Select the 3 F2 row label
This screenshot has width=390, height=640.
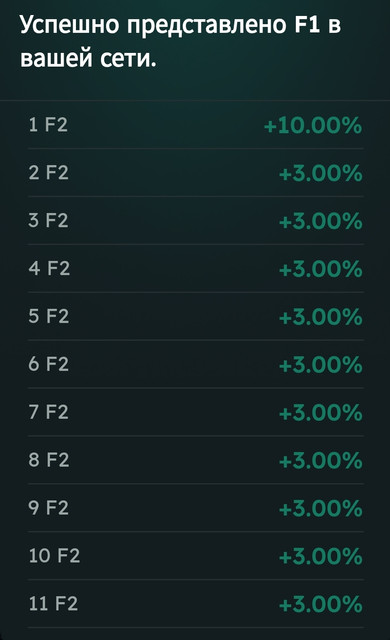[x=48, y=220]
